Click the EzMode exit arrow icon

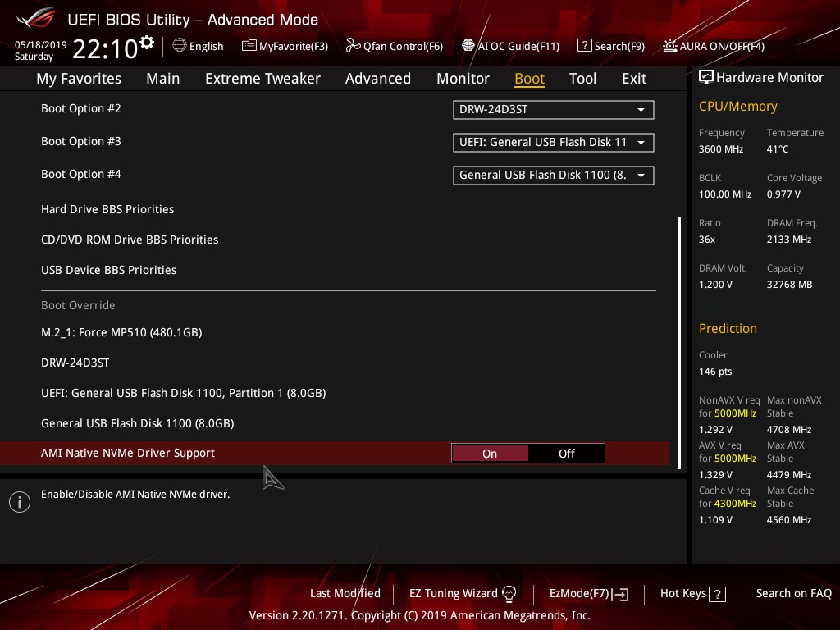(x=620, y=594)
